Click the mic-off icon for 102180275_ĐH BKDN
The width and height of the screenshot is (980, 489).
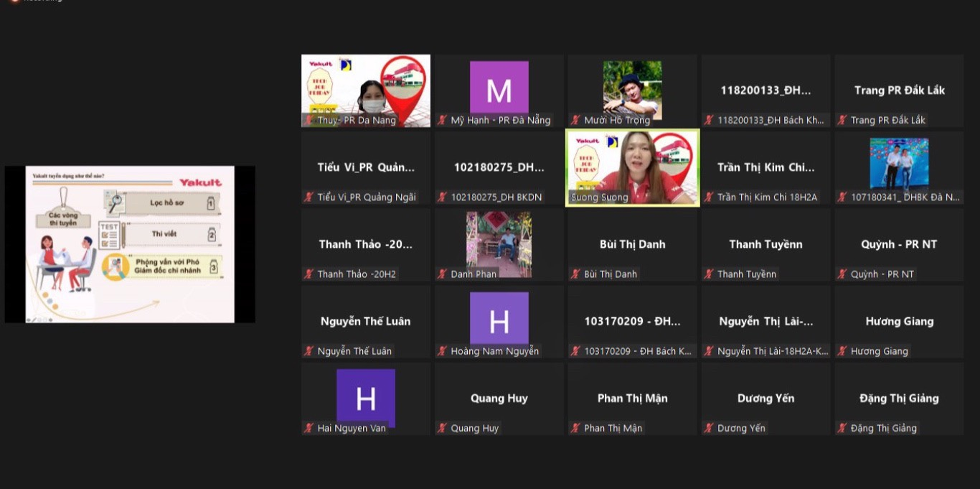(x=443, y=197)
